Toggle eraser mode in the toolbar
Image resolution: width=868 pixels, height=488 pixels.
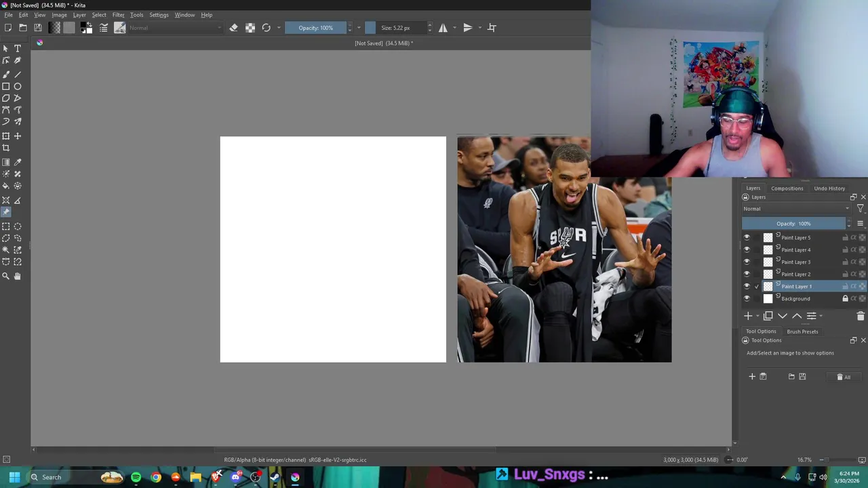click(234, 28)
